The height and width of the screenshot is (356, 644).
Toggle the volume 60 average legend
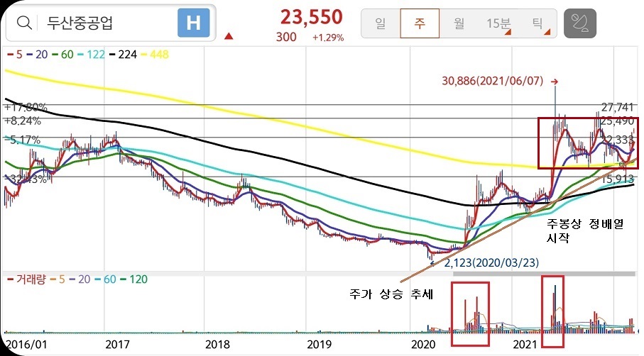[x=106, y=279]
